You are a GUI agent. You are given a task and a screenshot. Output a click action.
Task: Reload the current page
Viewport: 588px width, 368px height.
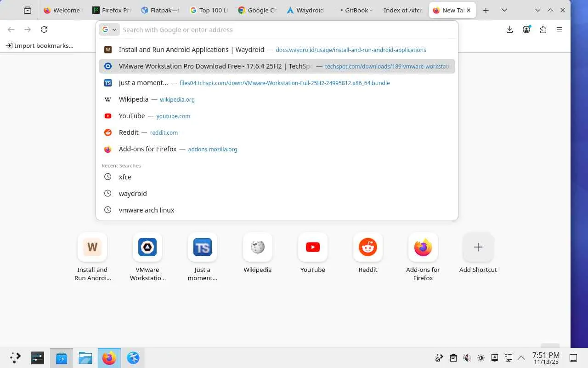click(44, 29)
